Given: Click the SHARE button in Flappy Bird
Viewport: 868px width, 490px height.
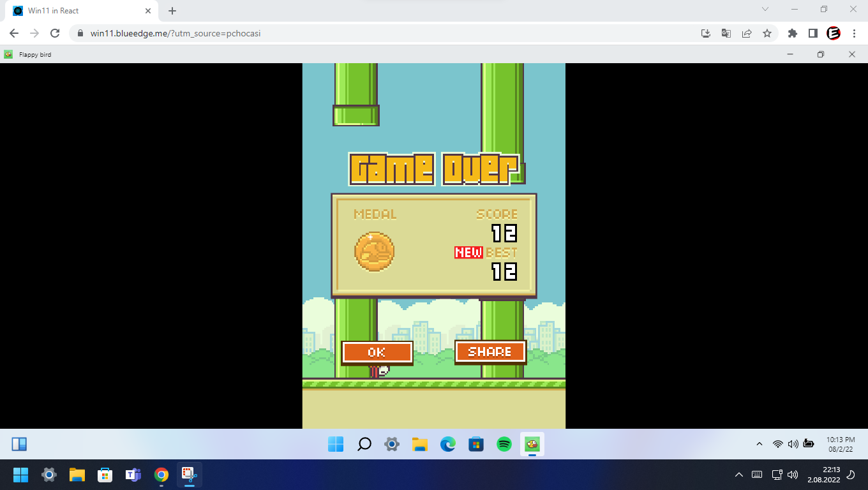Looking at the screenshot, I should pos(490,352).
